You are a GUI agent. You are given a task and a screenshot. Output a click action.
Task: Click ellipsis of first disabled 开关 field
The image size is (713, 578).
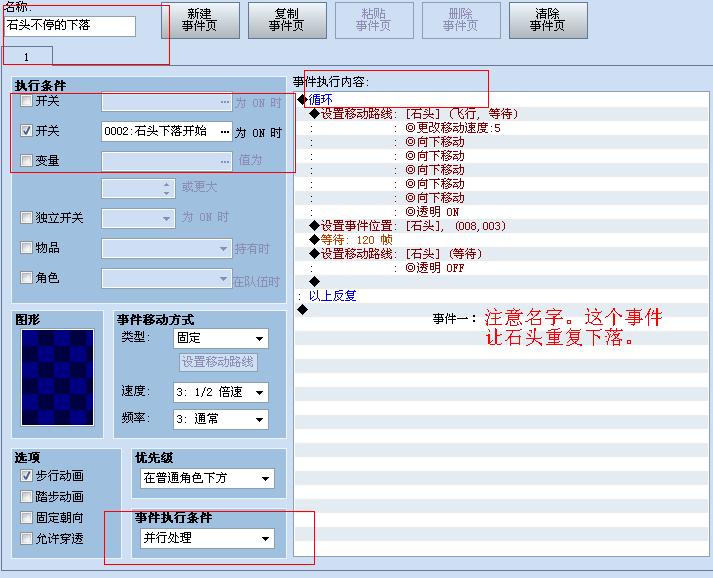tap(225, 102)
